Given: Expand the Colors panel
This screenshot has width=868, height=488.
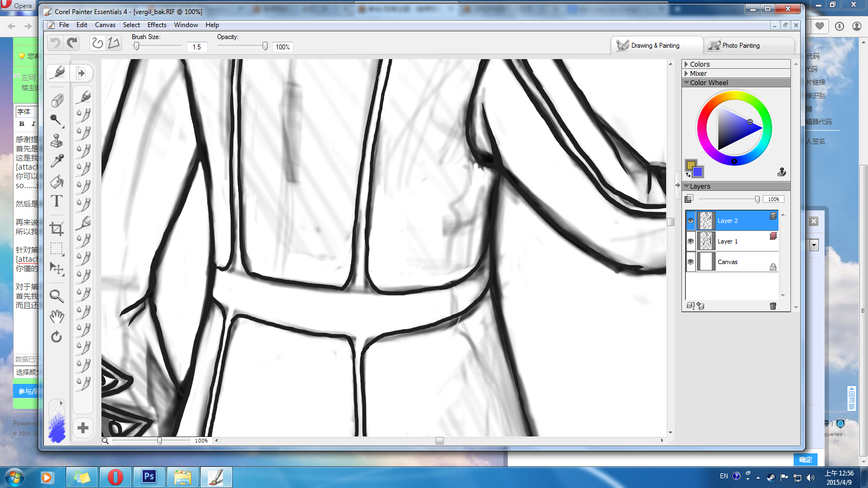Looking at the screenshot, I should point(686,64).
